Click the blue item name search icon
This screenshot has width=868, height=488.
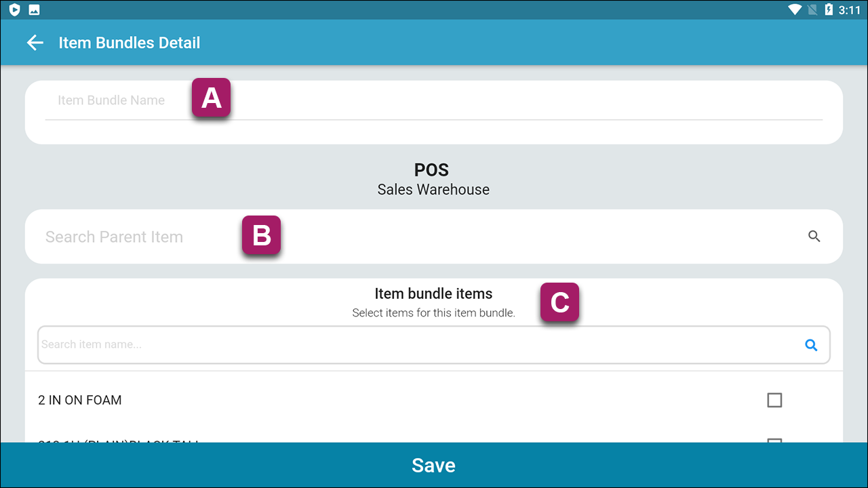point(811,345)
